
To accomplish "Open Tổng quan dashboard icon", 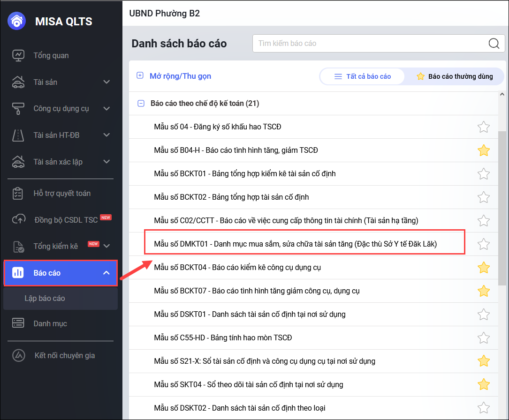I will pyautogui.click(x=18, y=55).
